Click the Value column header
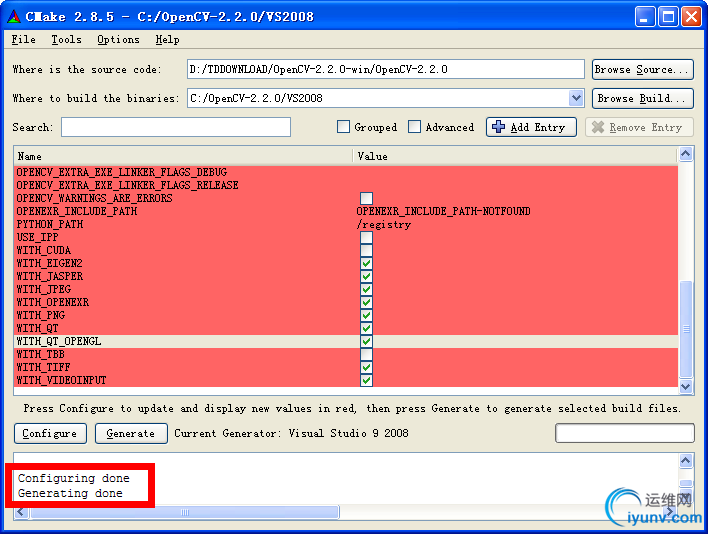This screenshot has height=534, width=708. pyautogui.click(x=515, y=156)
